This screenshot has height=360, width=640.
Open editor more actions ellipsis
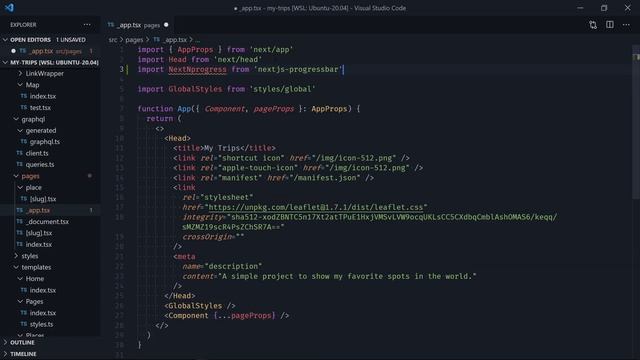click(x=626, y=25)
